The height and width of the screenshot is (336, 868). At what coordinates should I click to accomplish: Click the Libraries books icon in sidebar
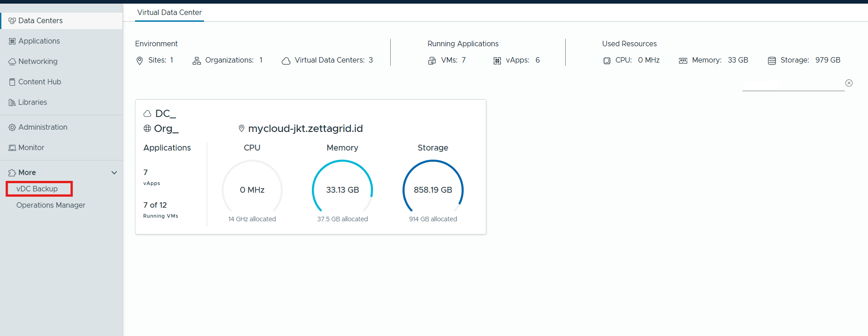(12, 102)
